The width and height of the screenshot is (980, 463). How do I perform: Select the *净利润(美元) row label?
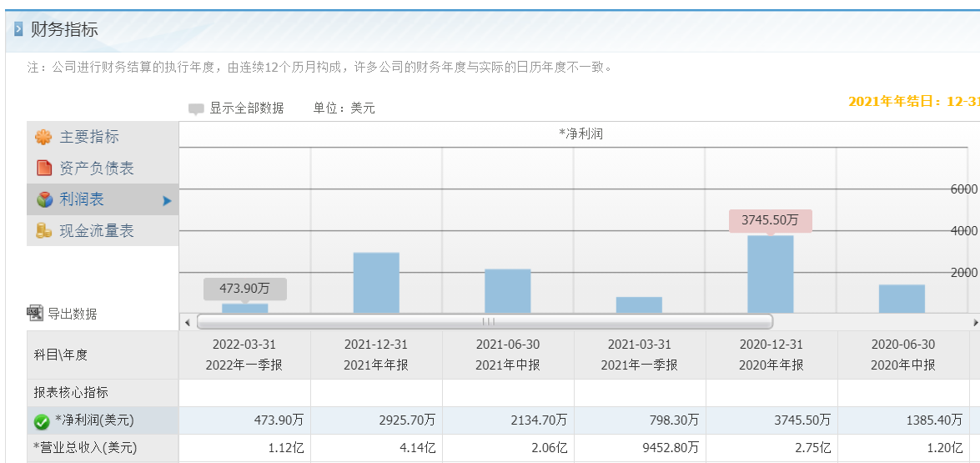click(x=93, y=420)
